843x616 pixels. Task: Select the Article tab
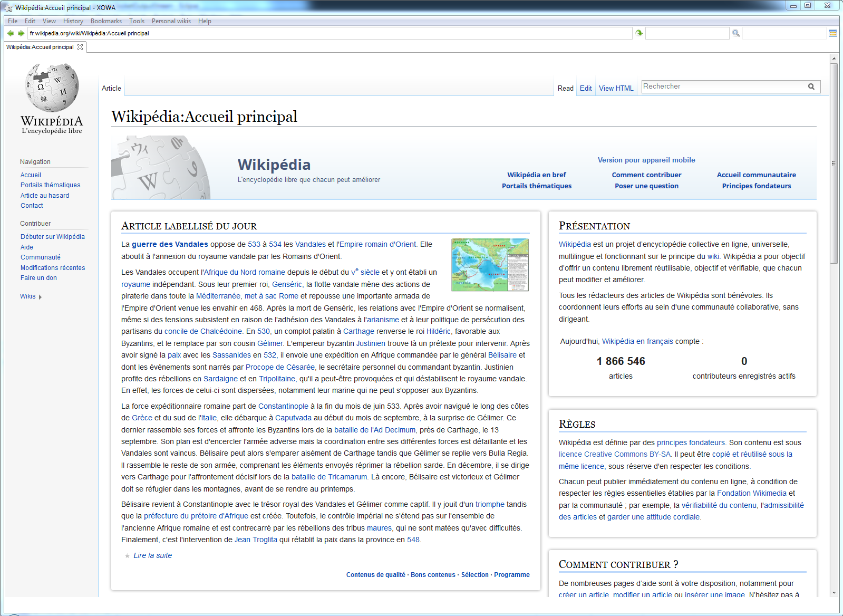click(111, 88)
